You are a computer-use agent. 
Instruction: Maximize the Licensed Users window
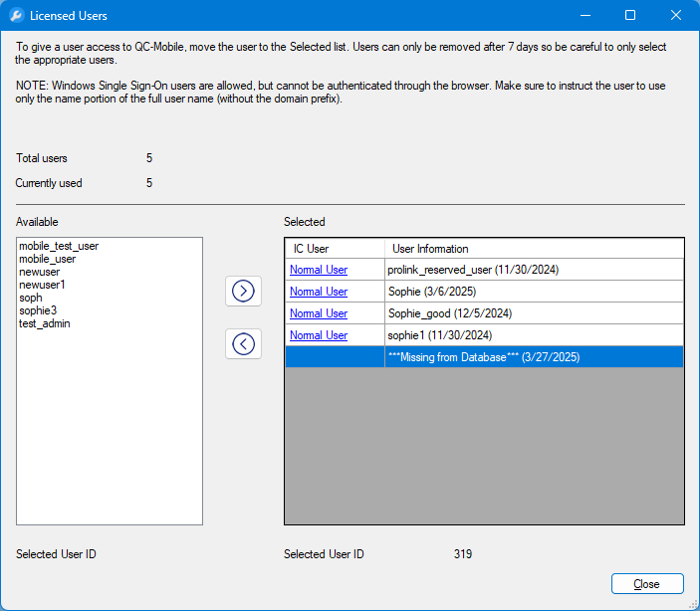coord(630,15)
